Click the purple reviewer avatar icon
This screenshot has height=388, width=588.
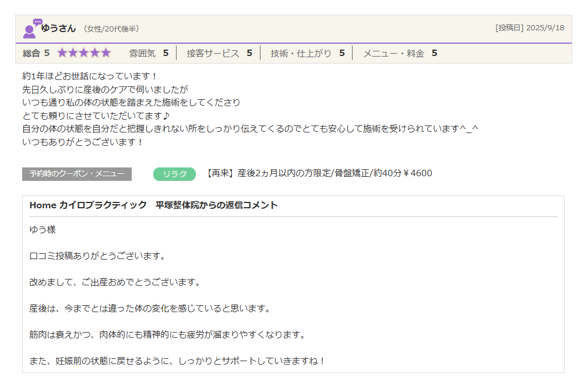tap(31, 29)
